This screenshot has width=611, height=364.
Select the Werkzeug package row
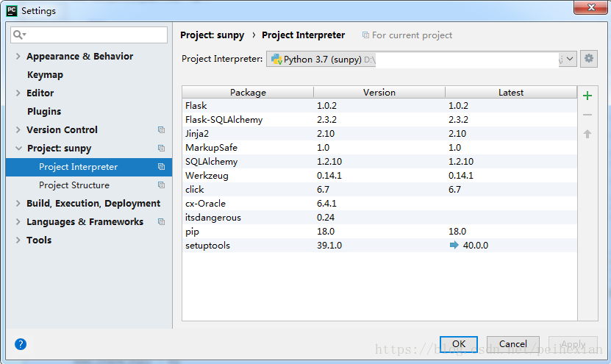tap(379, 175)
